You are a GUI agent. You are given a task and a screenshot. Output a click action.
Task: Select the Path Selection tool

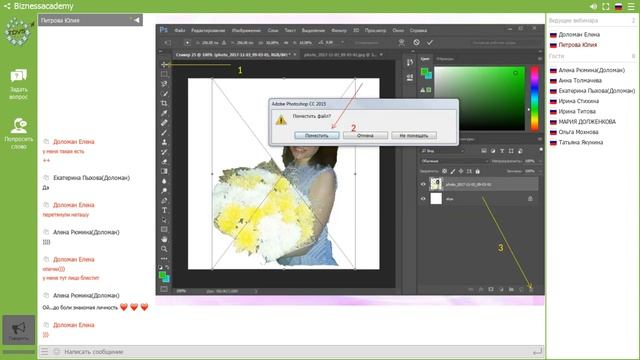click(164, 220)
